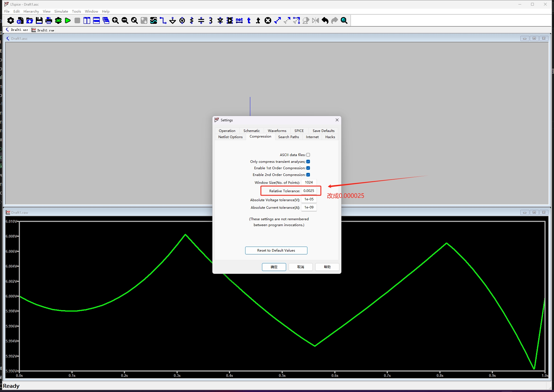Place a Diode component
Viewport: 554px width, 392px height.
coord(220,20)
